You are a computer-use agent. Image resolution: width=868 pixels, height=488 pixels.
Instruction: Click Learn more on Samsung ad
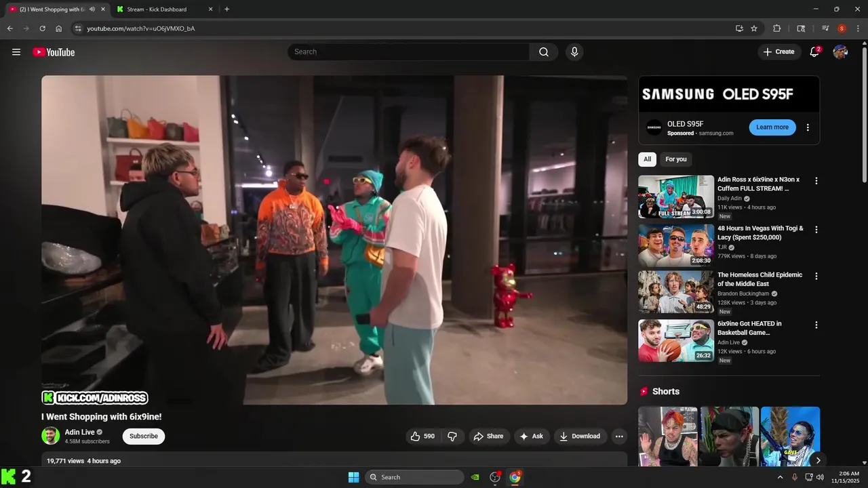click(x=772, y=127)
